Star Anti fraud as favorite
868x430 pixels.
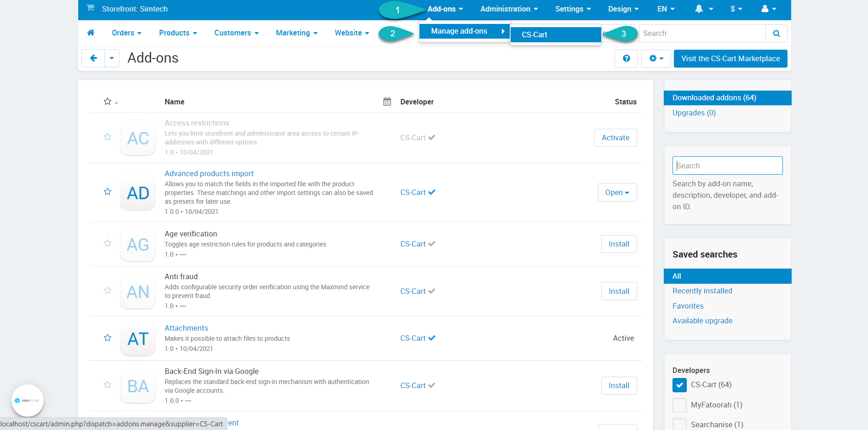point(108,291)
